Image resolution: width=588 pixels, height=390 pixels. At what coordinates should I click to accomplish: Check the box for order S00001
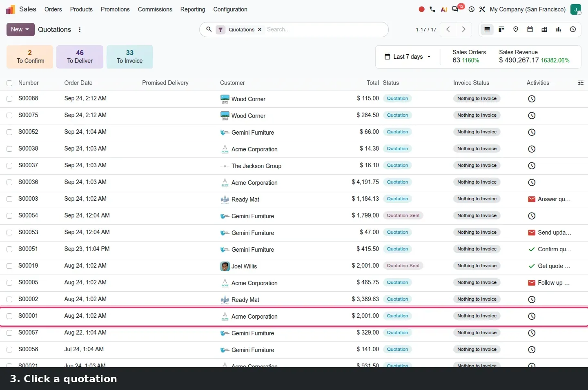(9, 316)
